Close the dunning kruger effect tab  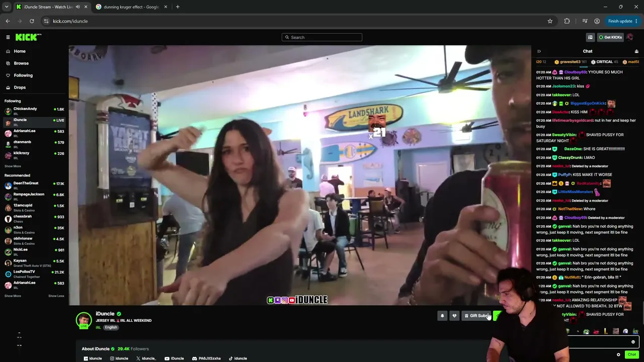166,7
